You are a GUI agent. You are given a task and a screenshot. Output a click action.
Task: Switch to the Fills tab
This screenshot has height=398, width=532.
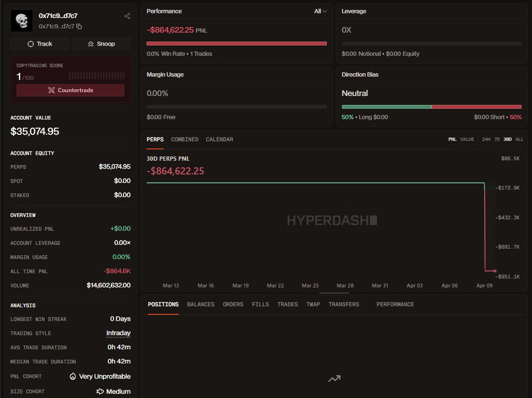pos(260,304)
